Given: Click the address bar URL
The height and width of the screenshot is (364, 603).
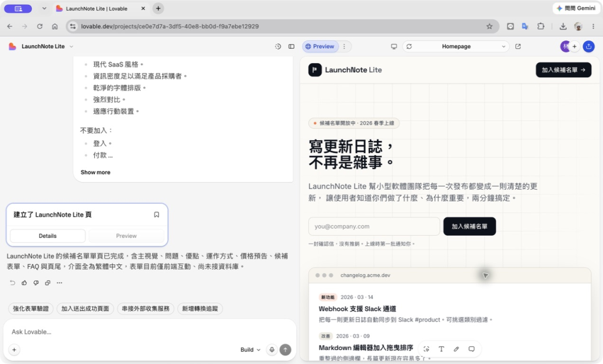Looking at the screenshot, I should pos(170,26).
